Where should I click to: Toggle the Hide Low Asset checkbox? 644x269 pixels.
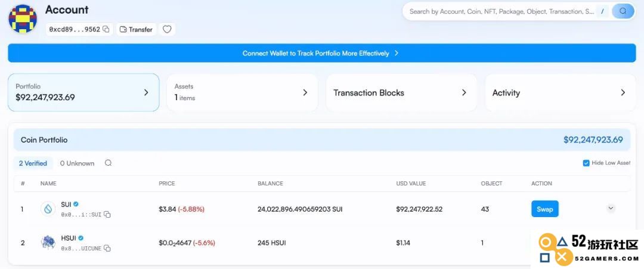(x=586, y=163)
